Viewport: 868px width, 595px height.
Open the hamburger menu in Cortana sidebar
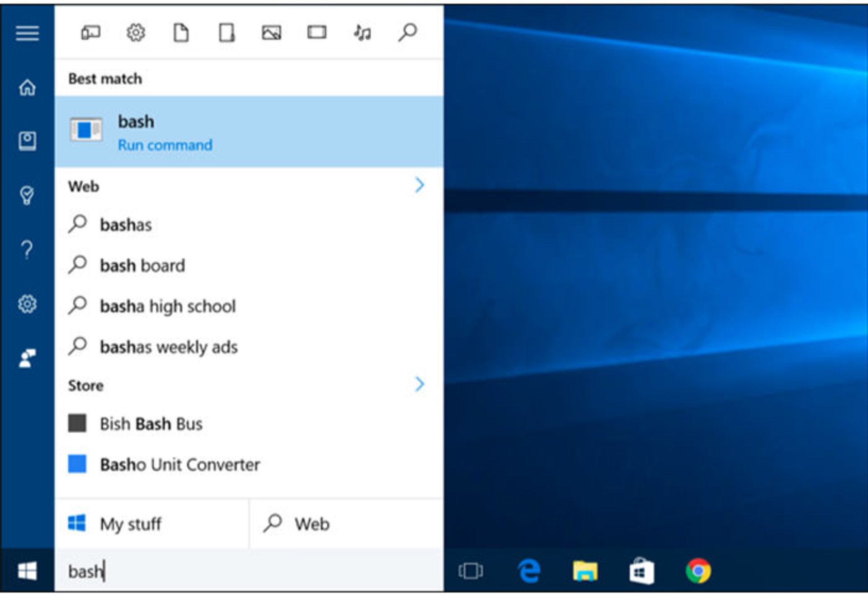(x=27, y=33)
